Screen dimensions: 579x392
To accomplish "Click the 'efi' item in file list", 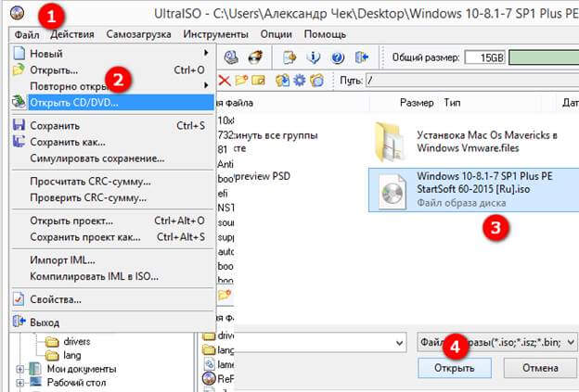I will coord(223,194).
